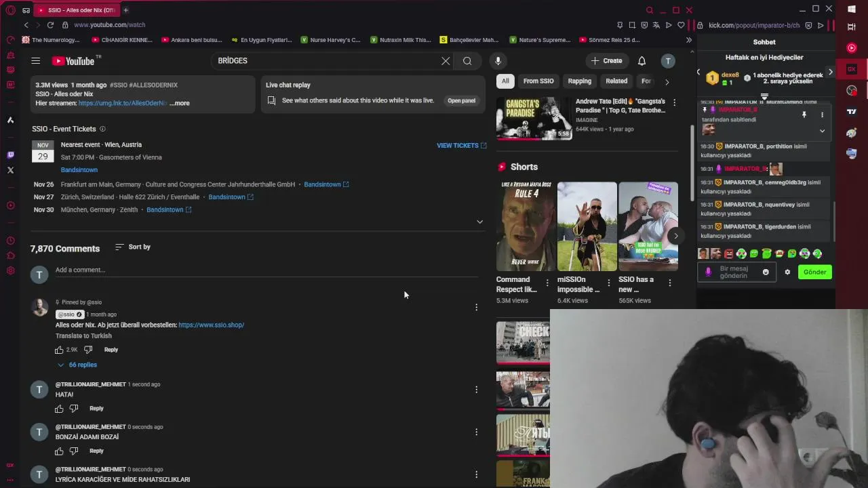868x488 pixels.
Task: Show next Shorts with the arrow button
Action: tap(675, 236)
